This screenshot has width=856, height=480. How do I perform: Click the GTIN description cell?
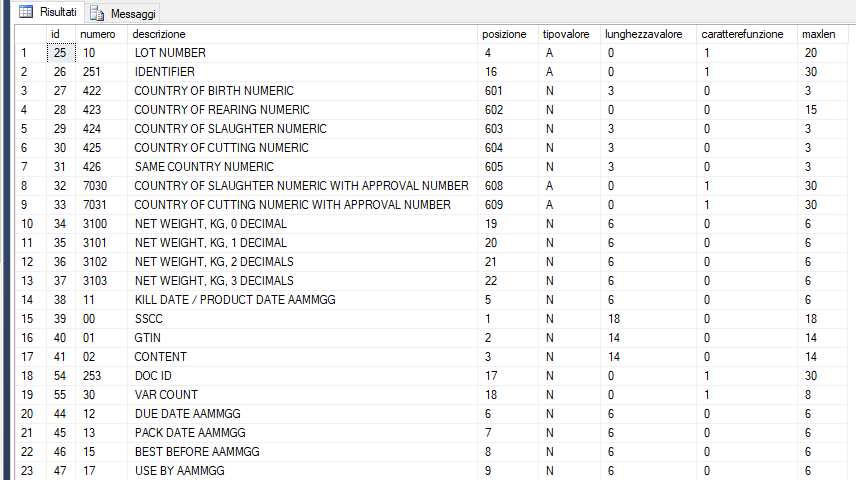(147, 338)
